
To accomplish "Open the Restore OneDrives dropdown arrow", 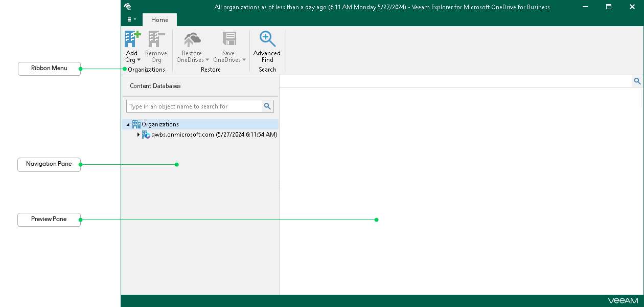I will pyautogui.click(x=208, y=60).
